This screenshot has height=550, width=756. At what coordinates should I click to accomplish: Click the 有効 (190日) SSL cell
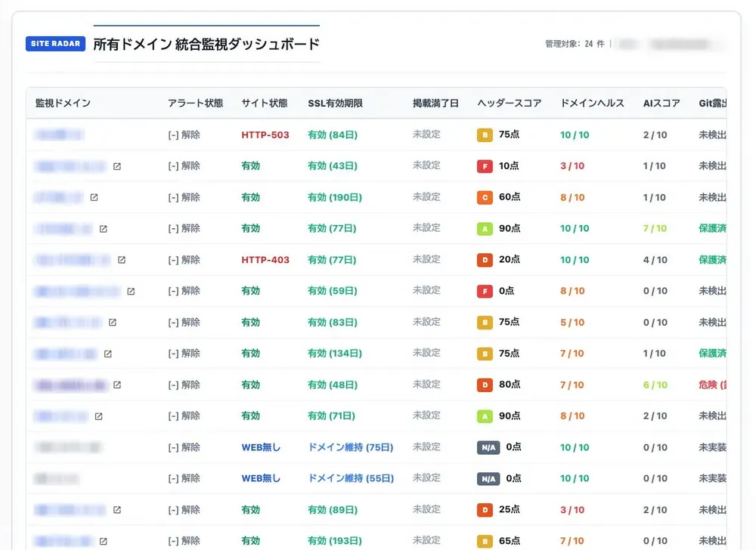click(335, 197)
